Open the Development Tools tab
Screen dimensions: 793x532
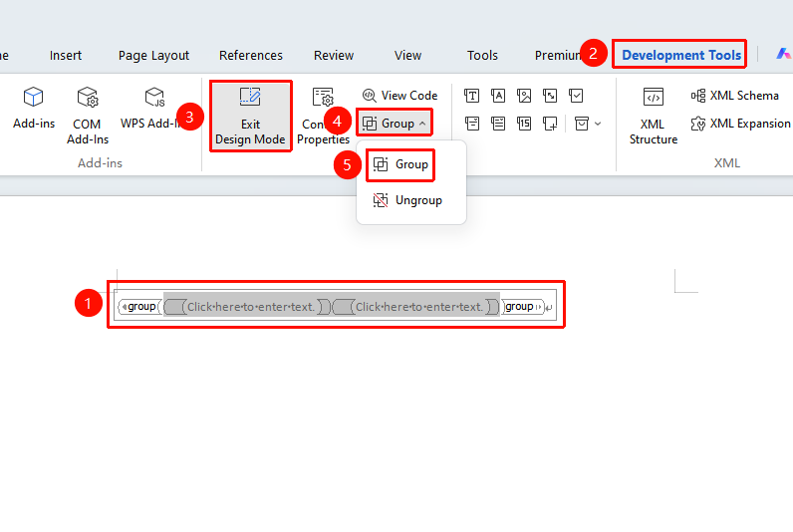click(x=680, y=55)
